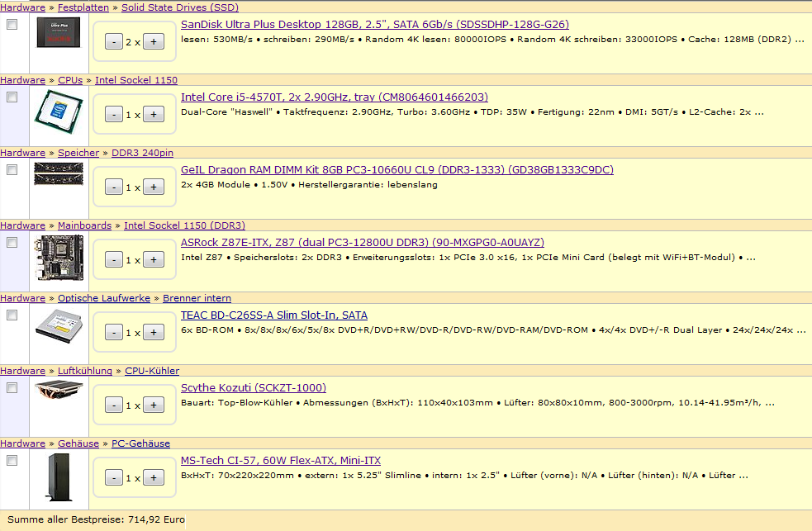View the GeIL Dragon RAM thumbnail image
Viewport: 812px width, 531px height.
[59, 173]
